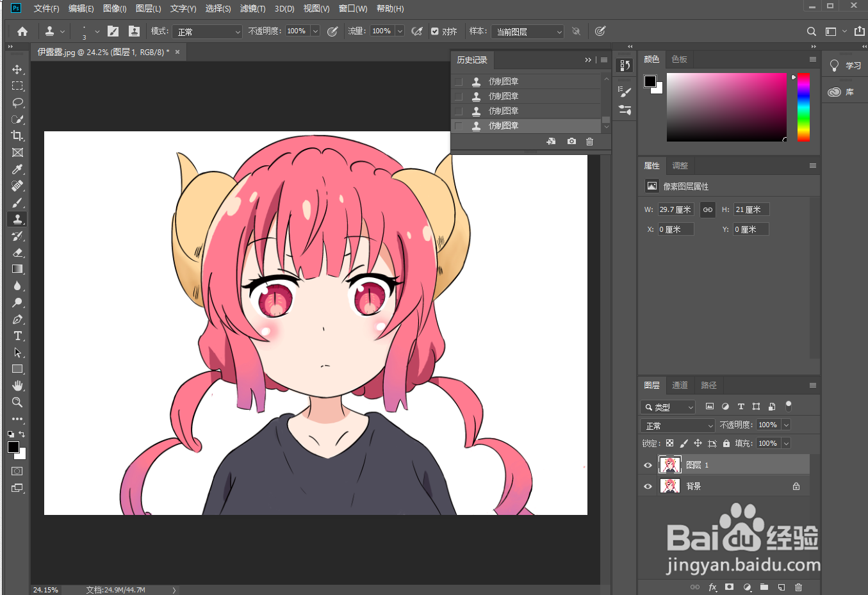Select the Lasso tool
This screenshot has width=868, height=595.
pos(17,102)
